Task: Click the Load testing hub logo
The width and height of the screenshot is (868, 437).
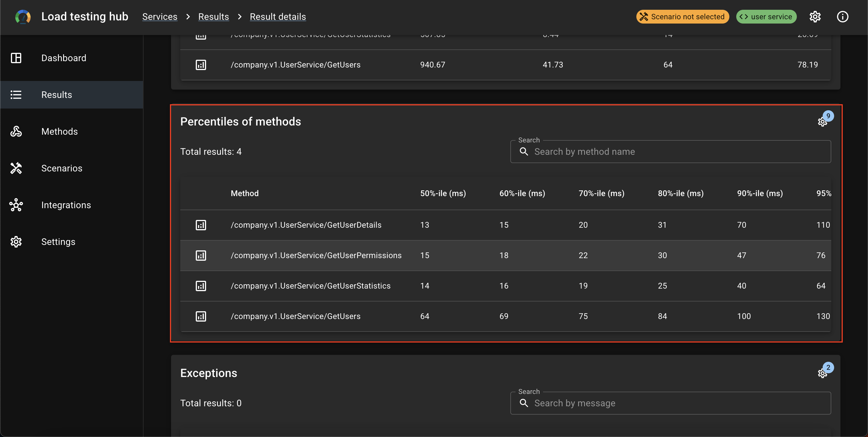Action: tap(23, 17)
